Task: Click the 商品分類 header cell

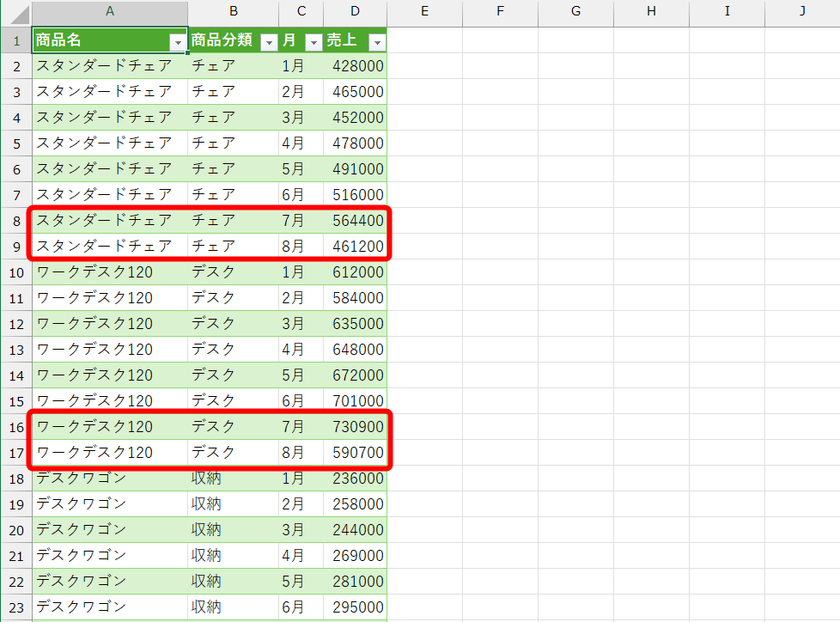Action: click(234, 40)
